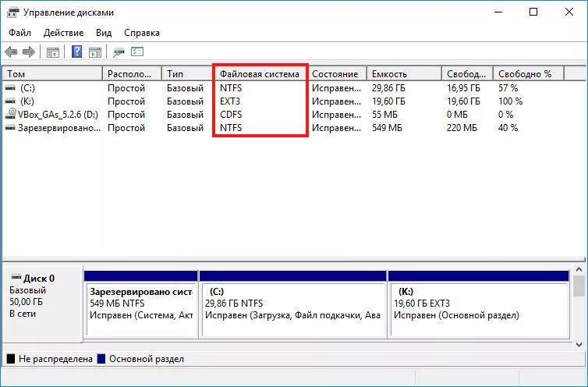588x387 pixels.
Task: Click the CD icon of VBox_GAs_5.2.6 (D:)
Action: [x=11, y=114]
